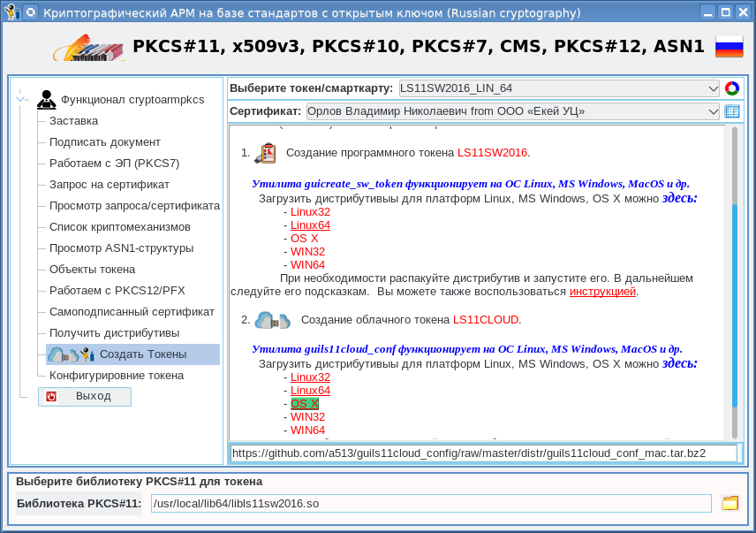756x533 pixels.
Task: Open the token/smartcard selection dropdown
Action: tap(559, 88)
